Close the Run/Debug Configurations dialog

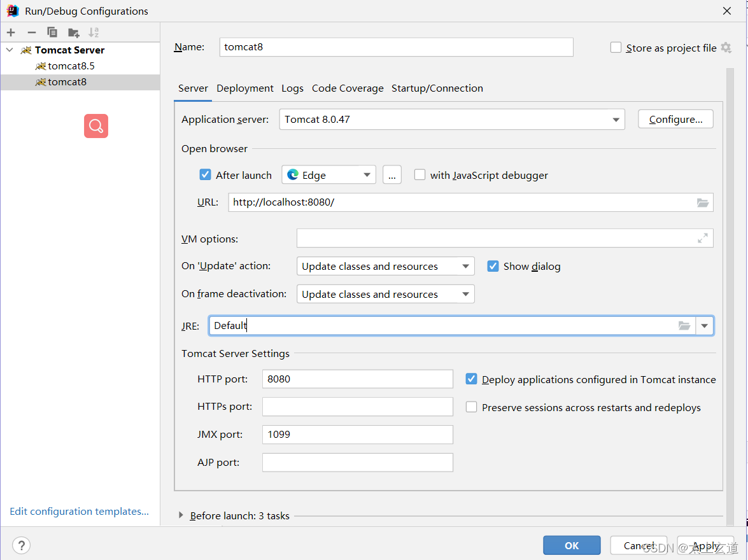tap(726, 10)
